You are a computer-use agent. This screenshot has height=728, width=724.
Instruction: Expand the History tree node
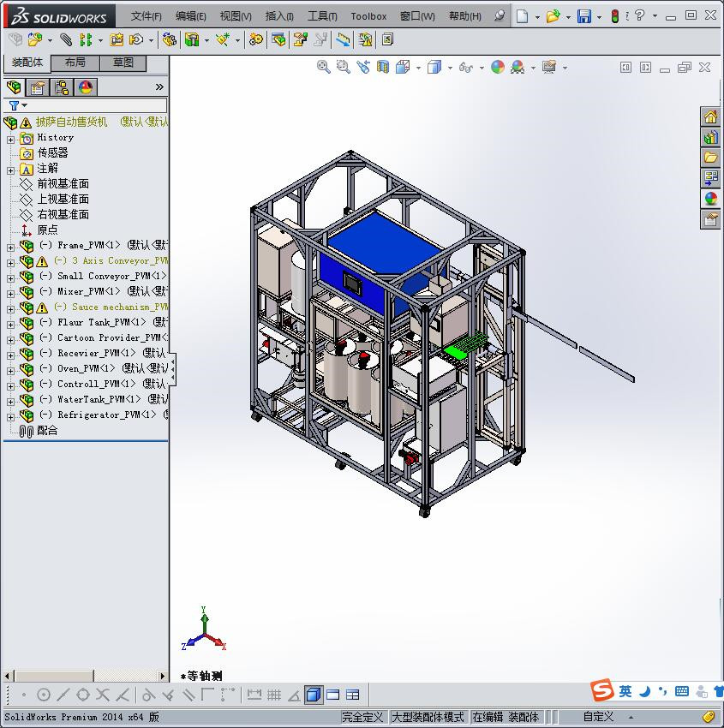tap(10, 140)
